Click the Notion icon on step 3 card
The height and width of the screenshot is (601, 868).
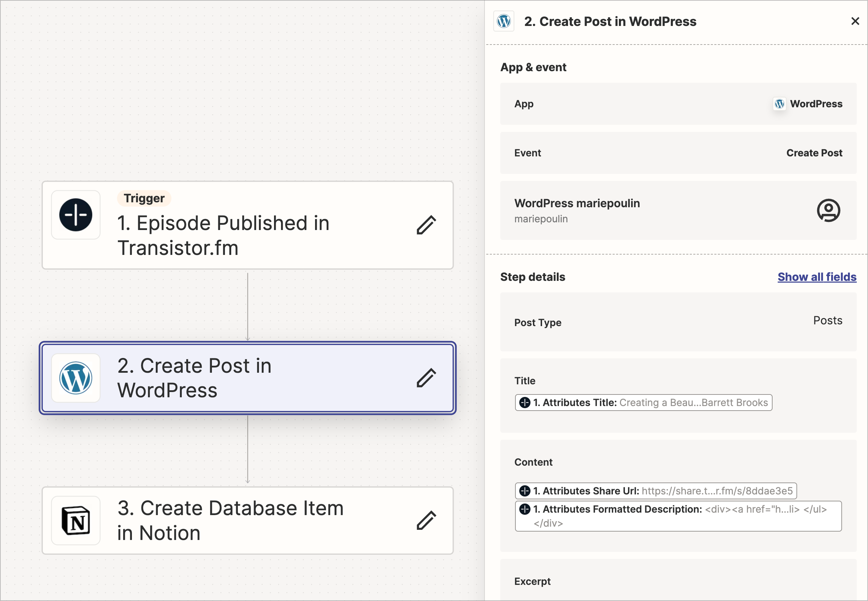click(x=76, y=520)
